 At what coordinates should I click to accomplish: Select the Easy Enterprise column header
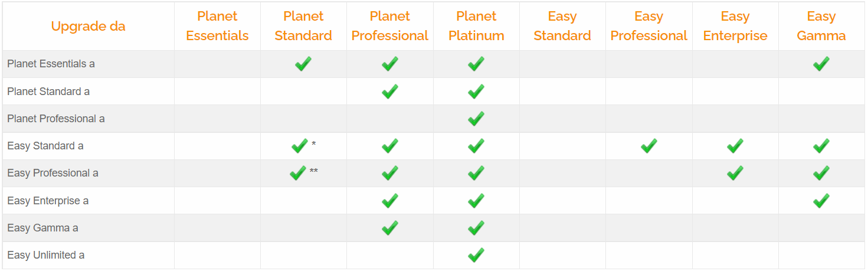[x=735, y=26]
